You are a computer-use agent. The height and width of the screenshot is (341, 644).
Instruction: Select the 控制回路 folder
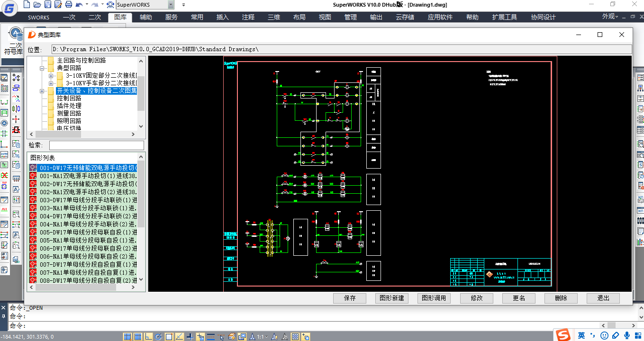pos(69,99)
